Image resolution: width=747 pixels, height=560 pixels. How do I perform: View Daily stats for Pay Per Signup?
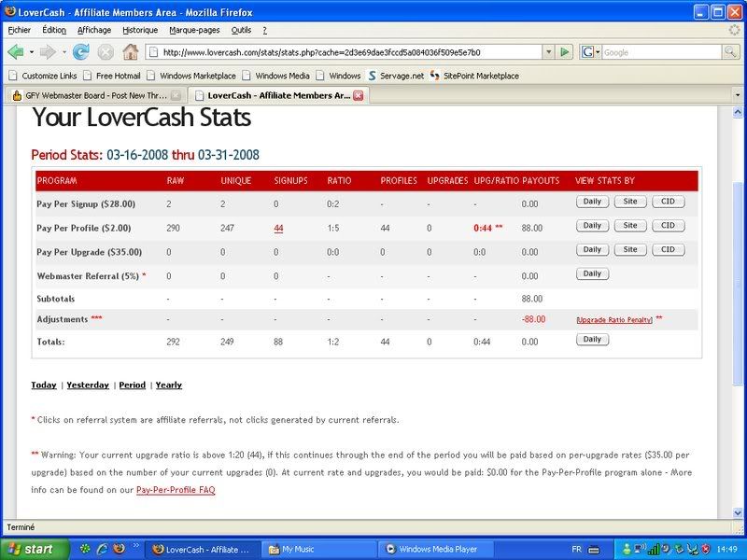coord(592,202)
